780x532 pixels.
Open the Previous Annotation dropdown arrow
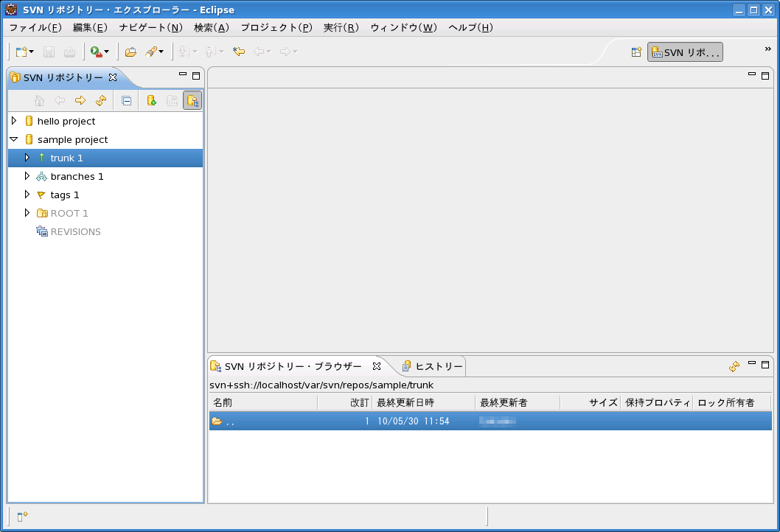(x=222, y=52)
